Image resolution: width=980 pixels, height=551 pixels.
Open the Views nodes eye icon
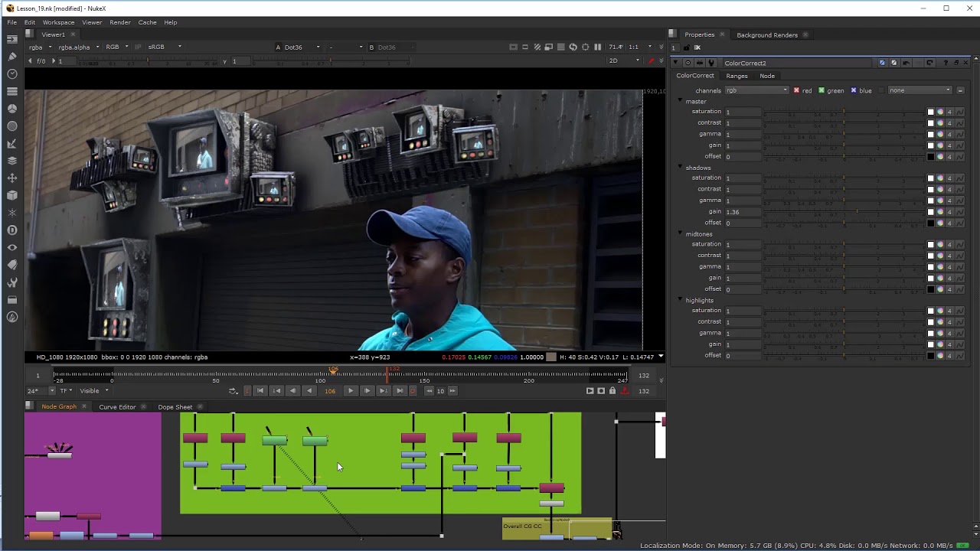pos(11,247)
